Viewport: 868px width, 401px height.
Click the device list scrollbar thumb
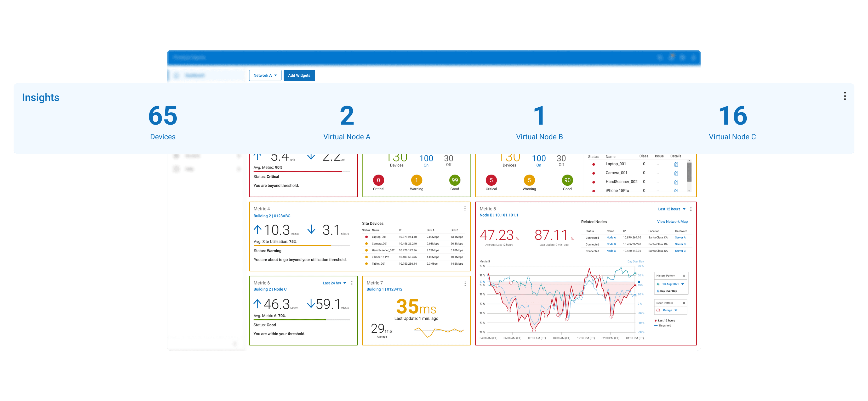point(689,172)
